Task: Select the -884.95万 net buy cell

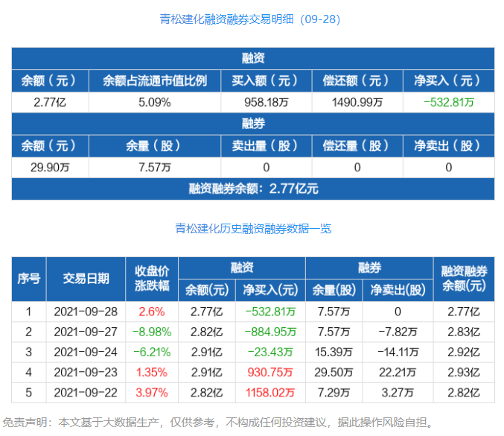Action: [270, 332]
